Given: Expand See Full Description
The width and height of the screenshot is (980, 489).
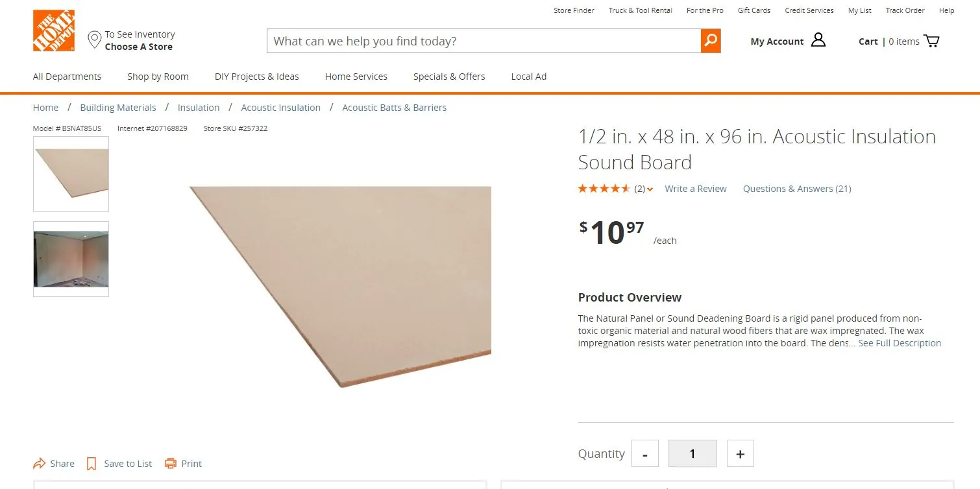Looking at the screenshot, I should point(899,343).
